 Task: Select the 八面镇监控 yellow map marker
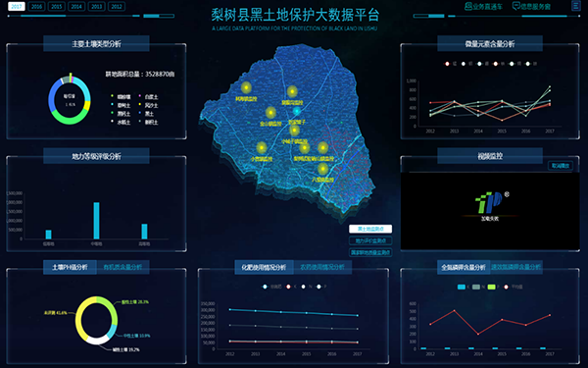pyautogui.click(x=322, y=169)
